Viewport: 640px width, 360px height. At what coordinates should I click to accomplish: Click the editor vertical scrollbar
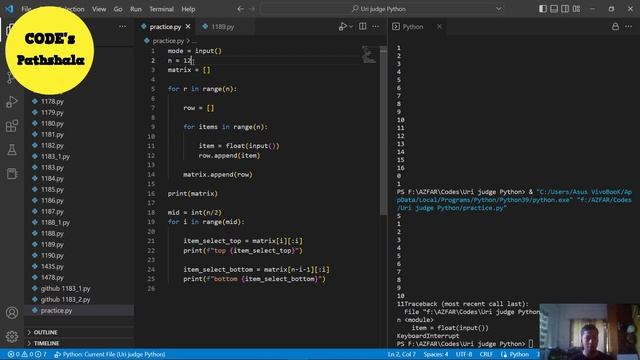(x=383, y=131)
